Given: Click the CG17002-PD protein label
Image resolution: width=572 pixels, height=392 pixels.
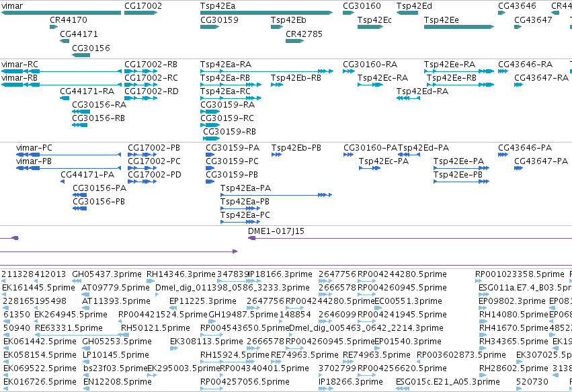Looking at the screenshot, I should tap(155, 175).
